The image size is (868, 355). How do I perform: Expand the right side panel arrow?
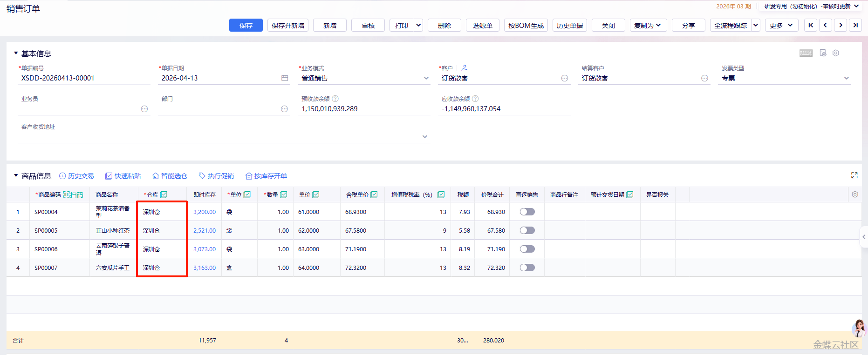coord(864,237)
